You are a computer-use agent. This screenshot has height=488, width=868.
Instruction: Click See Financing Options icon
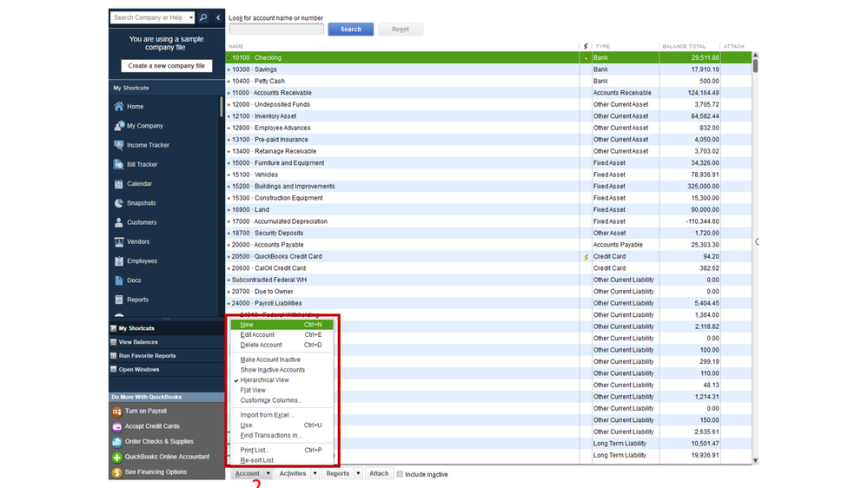116,472
